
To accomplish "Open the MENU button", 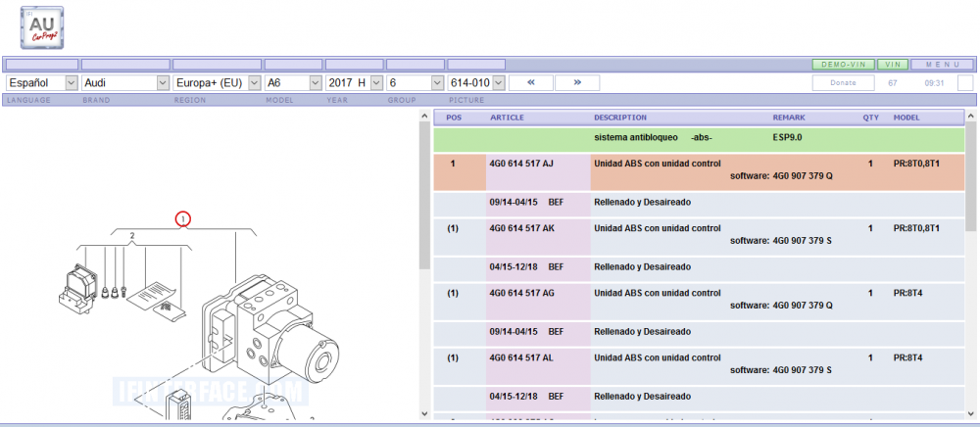I will pyautogui.click(x=942, y=65).
